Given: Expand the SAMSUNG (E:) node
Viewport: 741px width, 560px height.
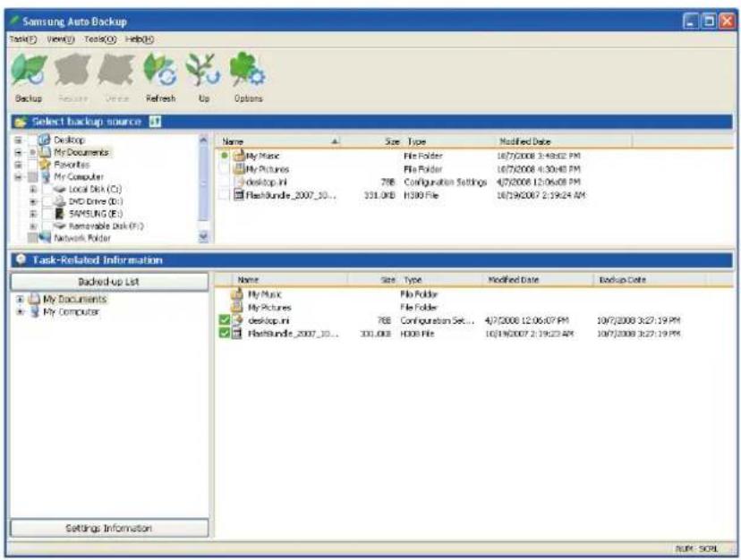Looking at the screenshot, I should pyautogui.click(x=33, y=214).
